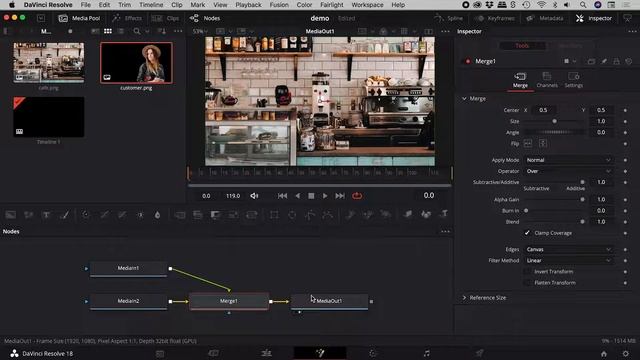Toggle the Inspector panel

(x=594, y=18)
